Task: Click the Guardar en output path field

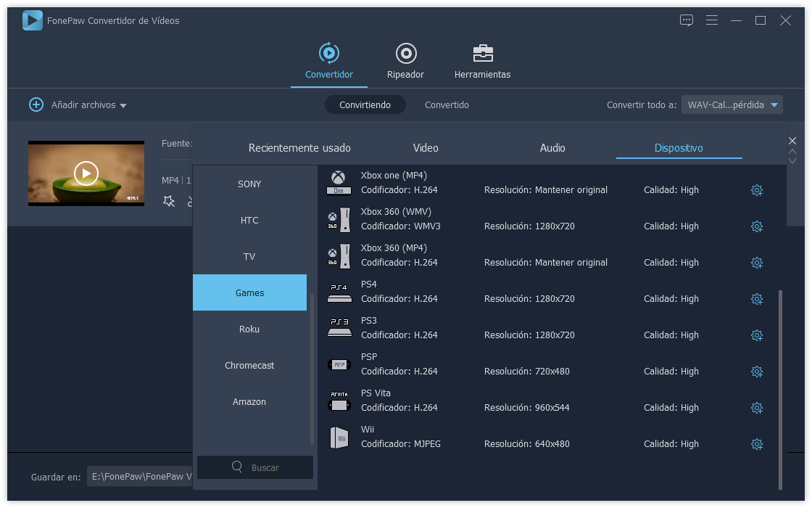Action: [140, 476]
